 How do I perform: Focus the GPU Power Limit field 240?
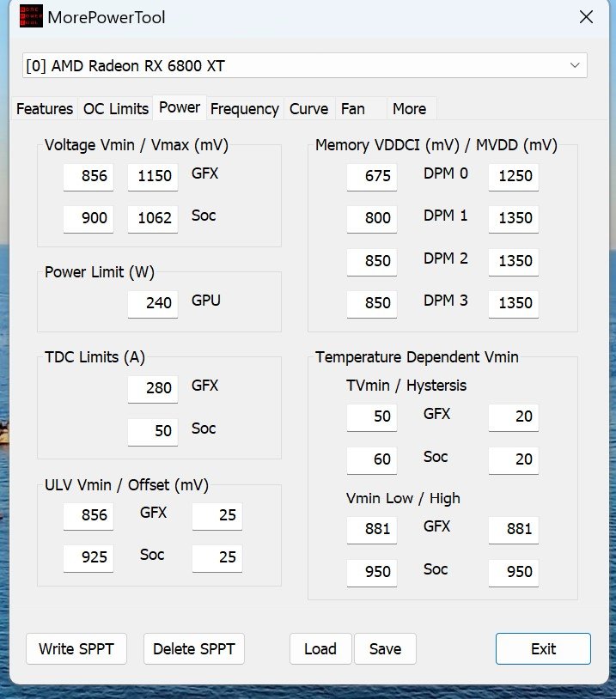tap(153, 304)
